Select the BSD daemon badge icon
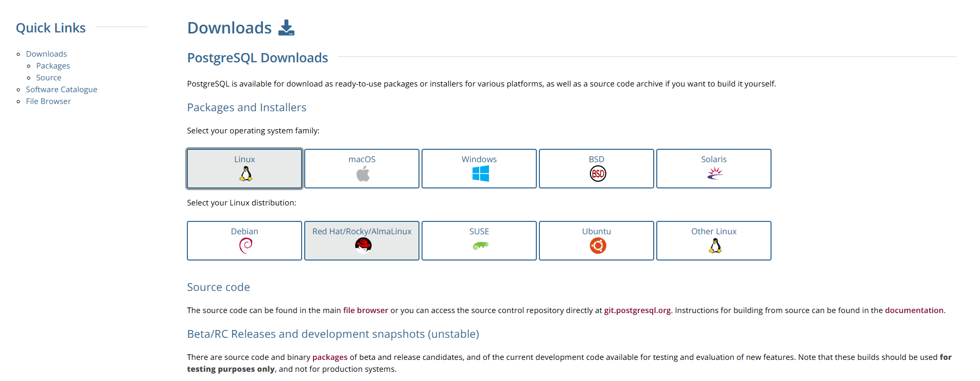The image size is (980, 381). click(x=598, y=174)
